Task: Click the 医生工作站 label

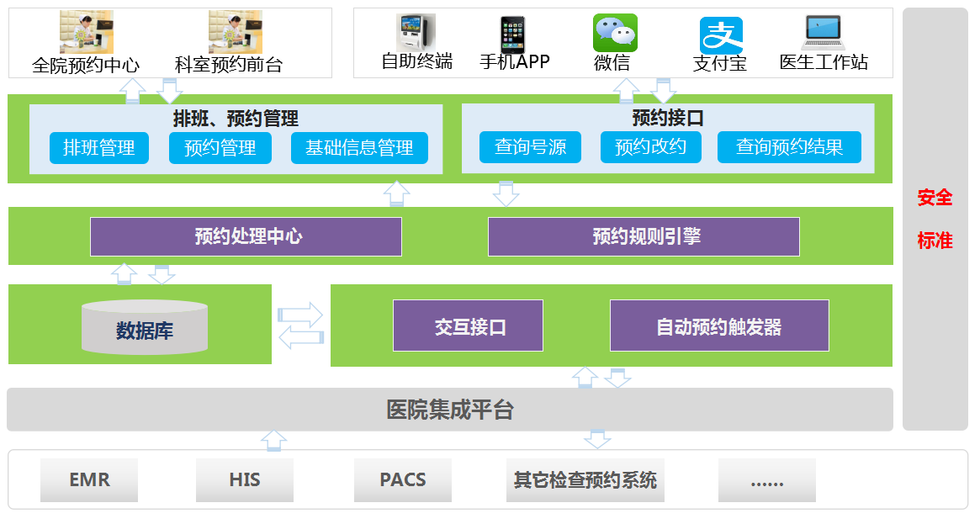Action: [x=824, y=62]
